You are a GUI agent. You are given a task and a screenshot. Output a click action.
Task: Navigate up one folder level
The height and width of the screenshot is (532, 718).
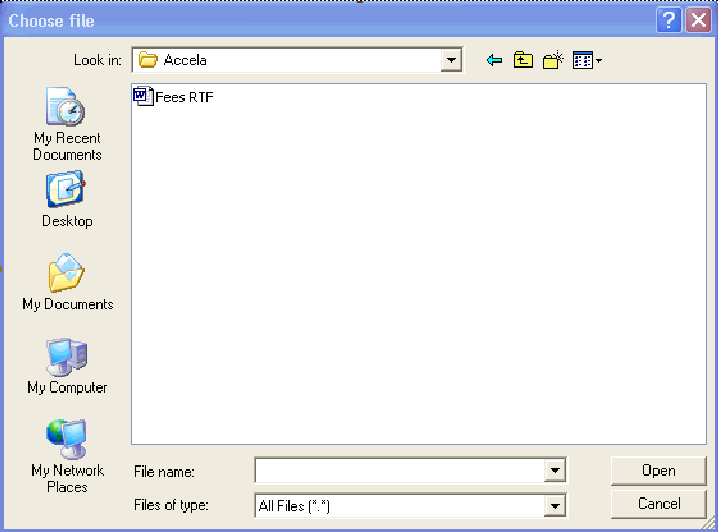tap(523, 61)
